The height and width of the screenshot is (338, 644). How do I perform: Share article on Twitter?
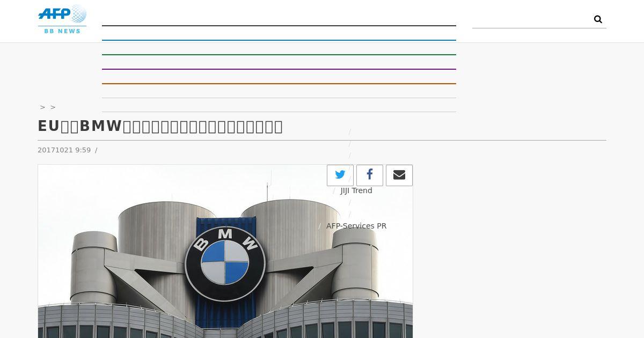(340, 175)
